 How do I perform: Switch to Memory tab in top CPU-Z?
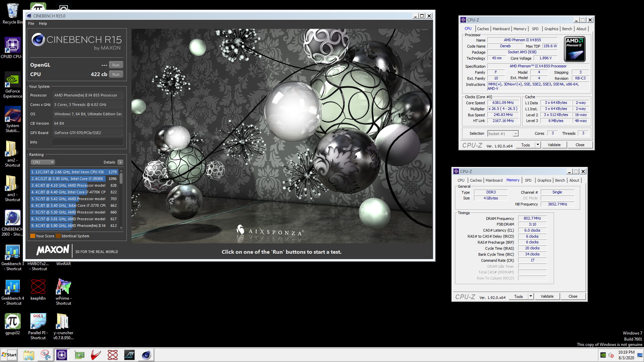pos(520,29)
